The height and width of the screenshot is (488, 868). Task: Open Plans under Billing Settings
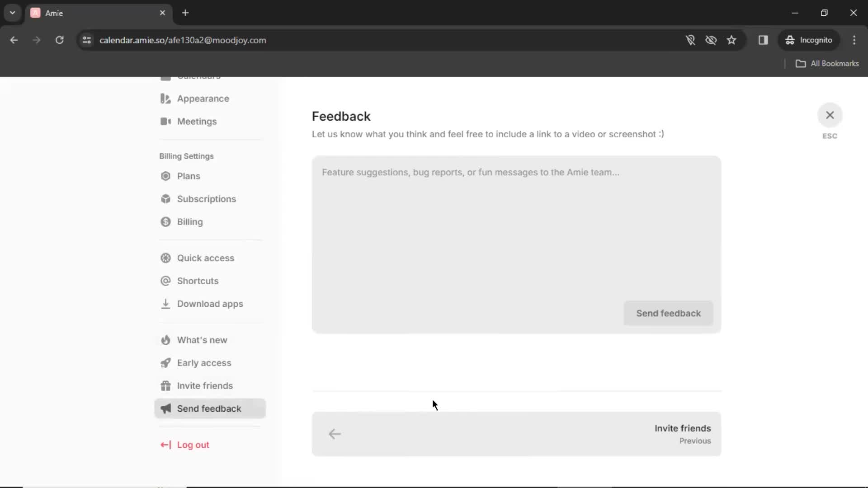tap(189, 176)
